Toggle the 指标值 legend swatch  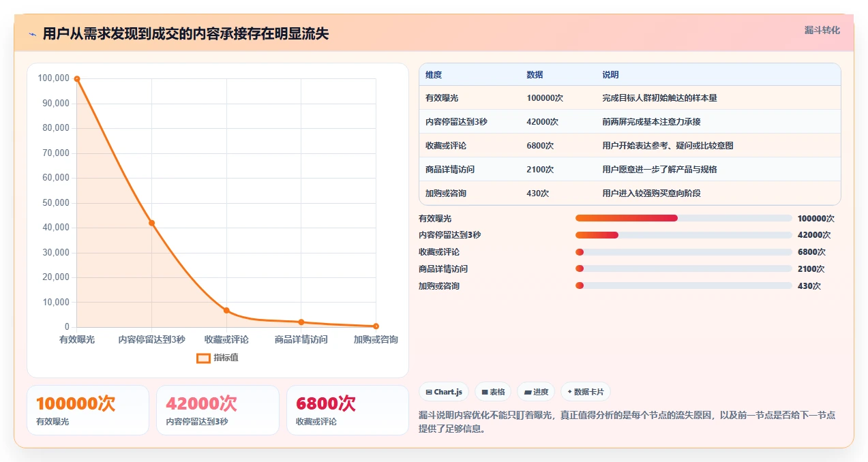click(203, 358)
